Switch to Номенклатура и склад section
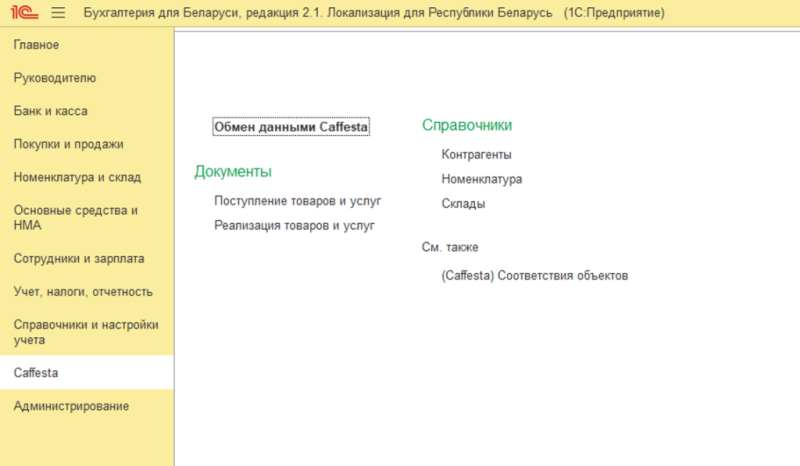Viewport: 800px width, 466px height. pyautogui.click(x=77, y=178)
